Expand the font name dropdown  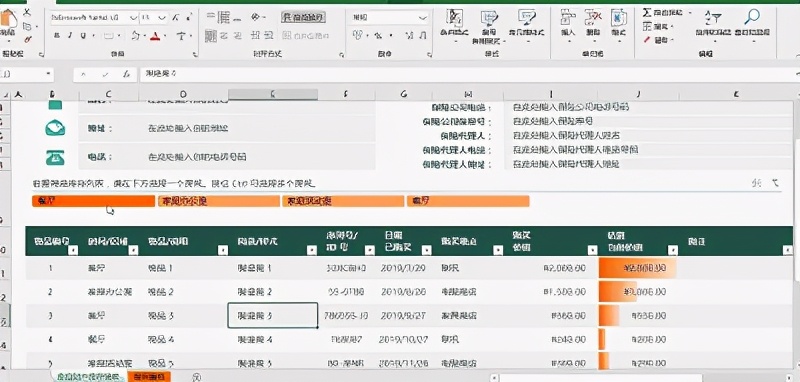click(x=133, y=18)
